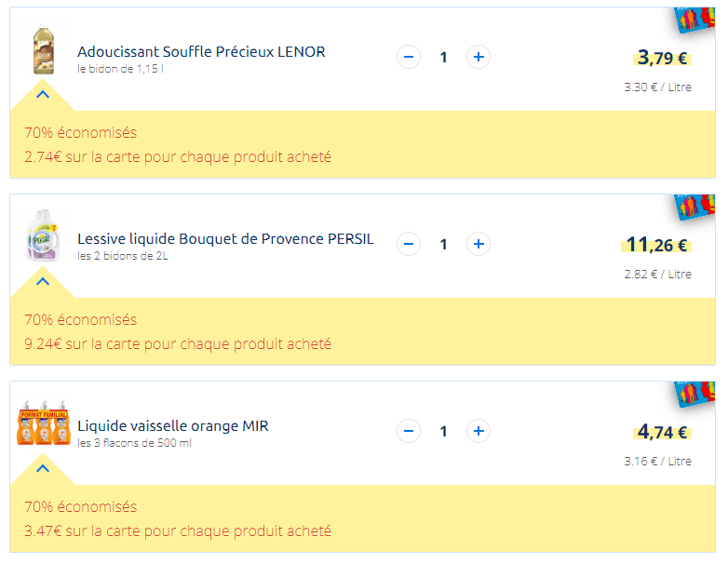Click the loyalty card icon on LENOR item
This screenshot has height=564, width=728.
point(694,20)
